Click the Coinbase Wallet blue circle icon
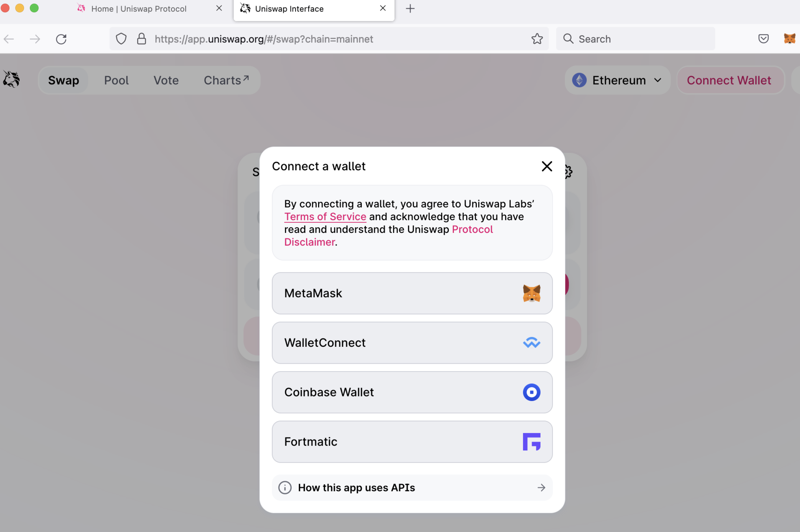This screenshot has height=532, width=800. coord(531,392)
